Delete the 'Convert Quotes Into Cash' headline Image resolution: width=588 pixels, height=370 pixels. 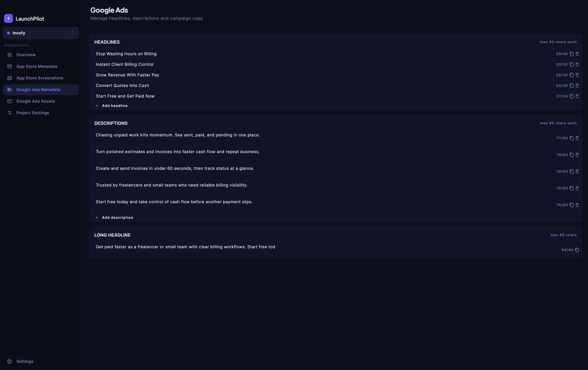click(577, 85)
